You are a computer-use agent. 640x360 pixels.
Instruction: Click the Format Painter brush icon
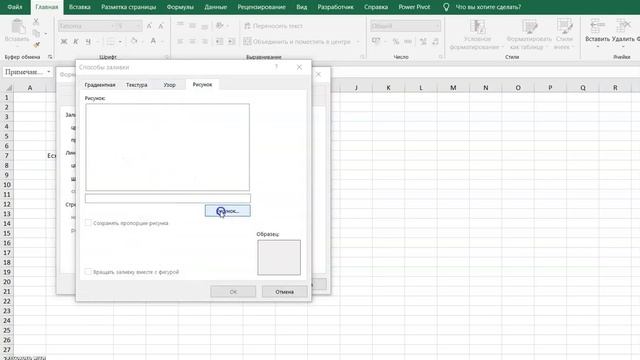coord(36,44)
